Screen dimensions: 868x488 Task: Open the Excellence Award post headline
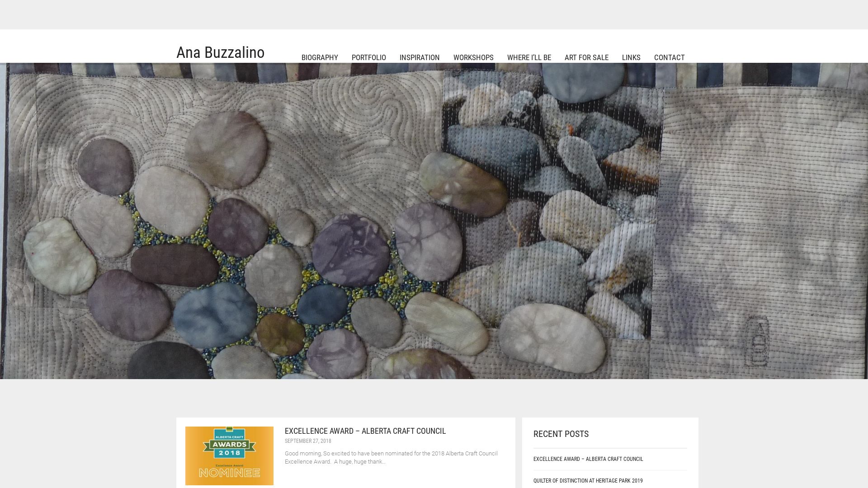click(365, 431)
